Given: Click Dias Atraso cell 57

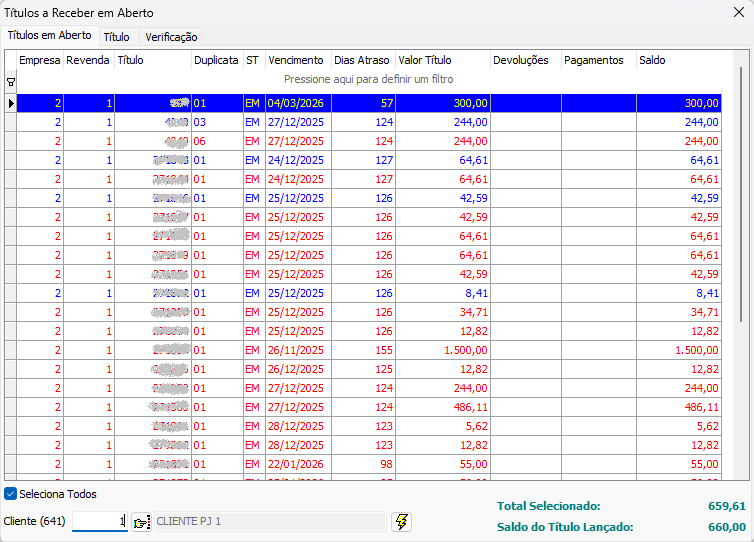Looking at the screenshot, I should pyautogui.click(x=363, y=103).
